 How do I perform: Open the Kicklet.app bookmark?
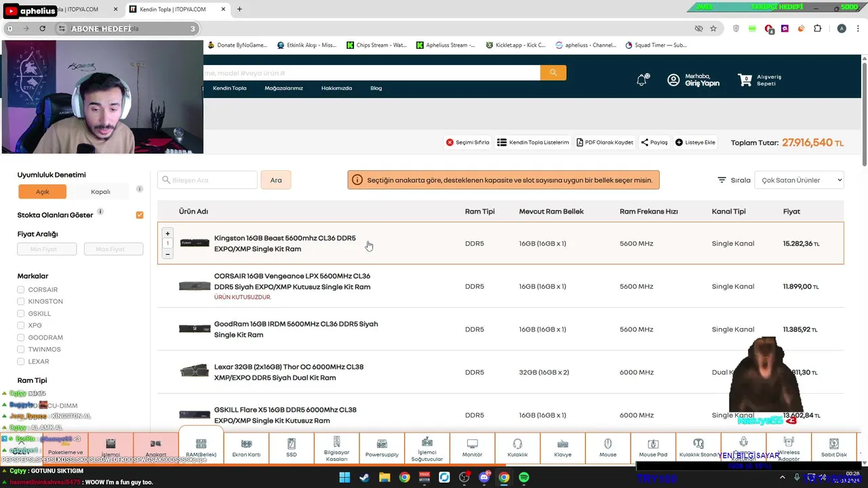click(x=515, y=45)
